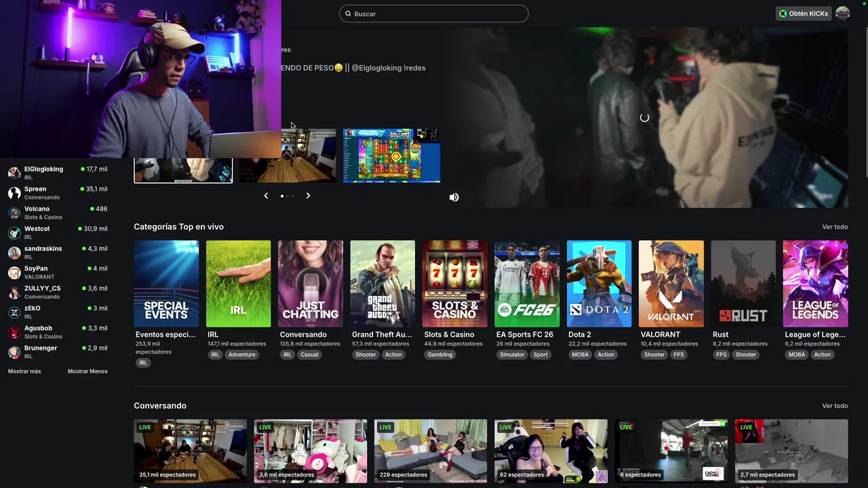Open the IRL category cover
868x488 pixels.
238,284
